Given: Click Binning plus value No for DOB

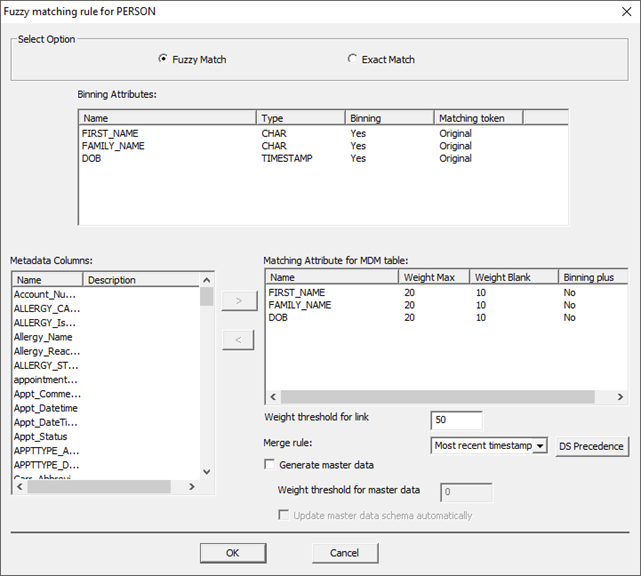Looking at the screenshot, I should (x=569, y=318).
